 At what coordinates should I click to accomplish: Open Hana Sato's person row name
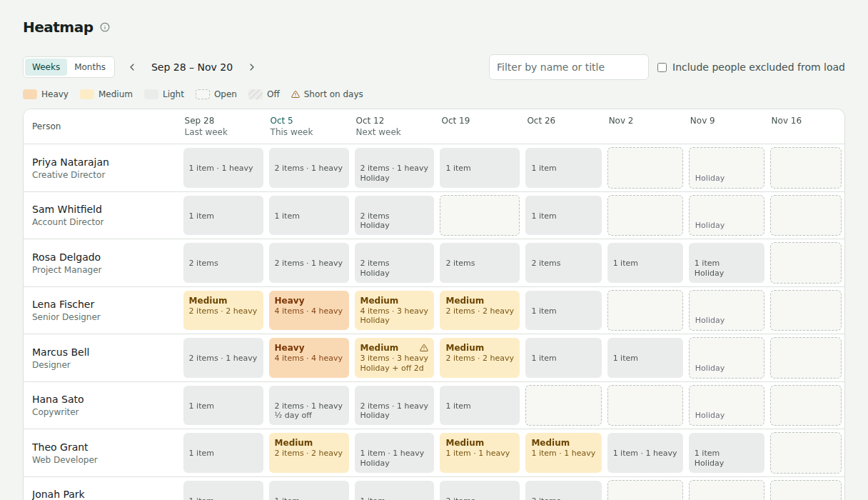point(58,399)
